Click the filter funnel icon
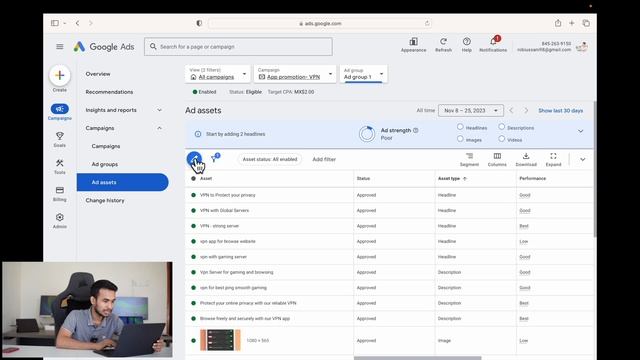The image size is (640, 360). [215, 158]
